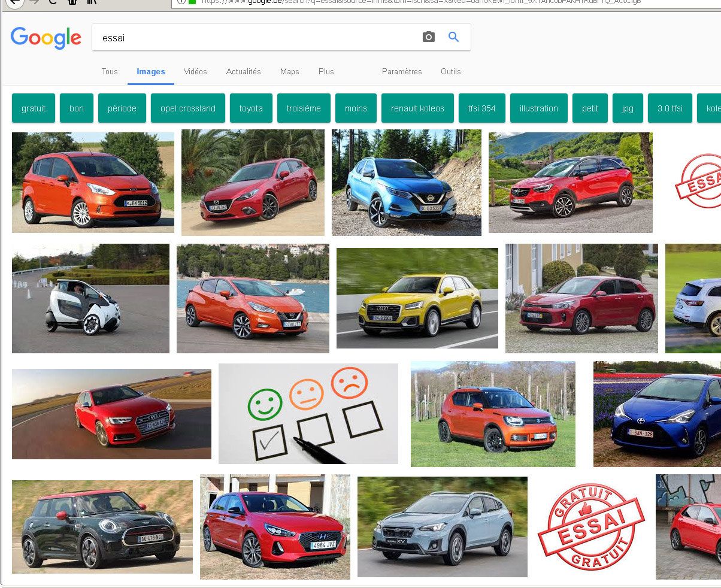Search by image using the camera icon

point(429,37)
